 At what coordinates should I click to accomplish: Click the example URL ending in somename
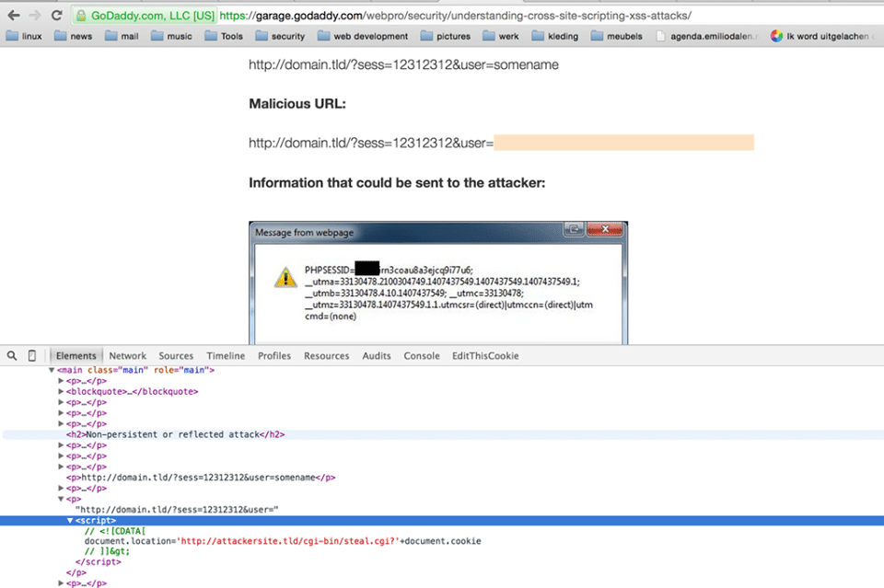tap(403, 64)
